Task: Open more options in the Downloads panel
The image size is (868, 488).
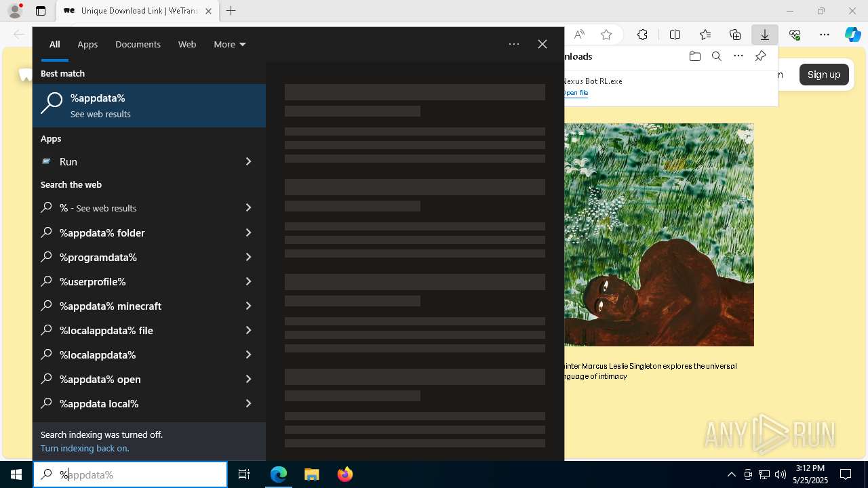Action: point(738,56)
